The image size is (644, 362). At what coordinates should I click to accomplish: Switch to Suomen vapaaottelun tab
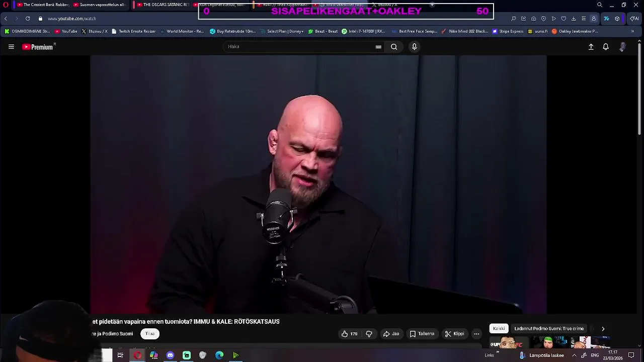(99, 5)
